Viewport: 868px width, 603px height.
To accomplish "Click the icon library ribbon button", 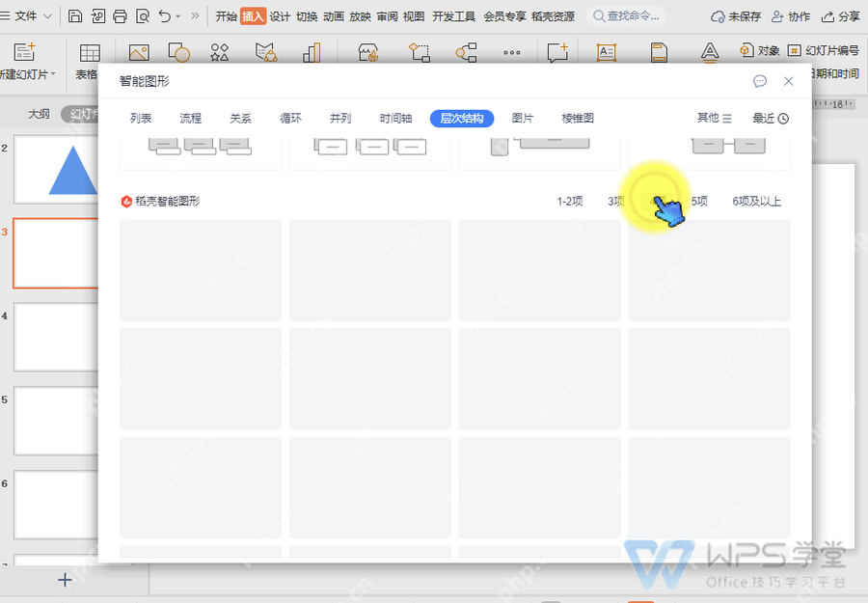I will tap(219, 53).
